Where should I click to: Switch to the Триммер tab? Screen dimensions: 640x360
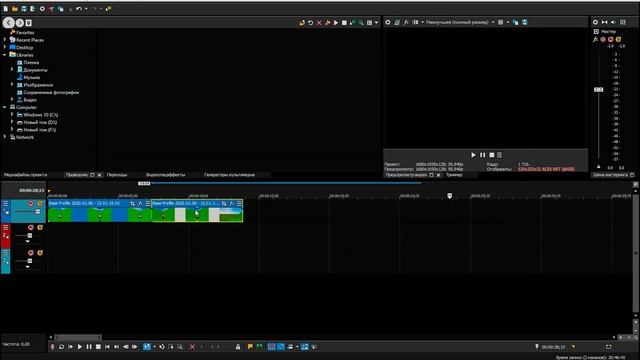pos(454,175)
